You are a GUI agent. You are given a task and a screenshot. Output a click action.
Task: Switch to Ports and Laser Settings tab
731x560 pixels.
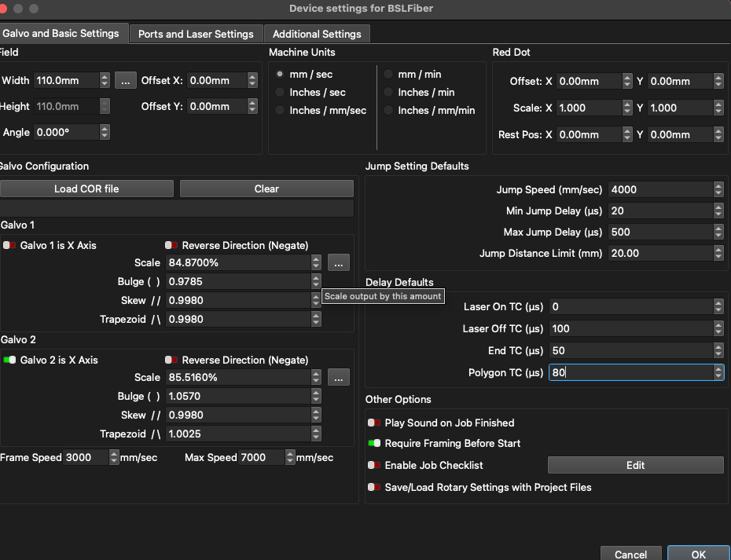pyautogui.click(x=196, y=34)
